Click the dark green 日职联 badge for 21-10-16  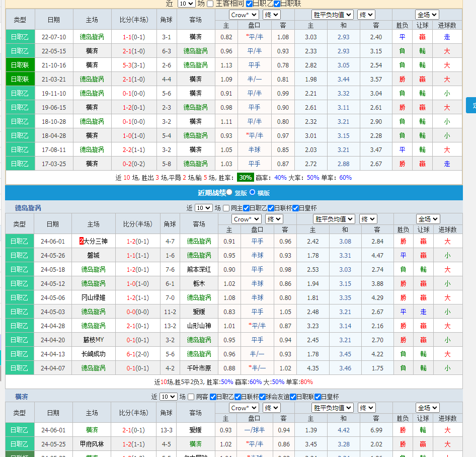click(20, 65)
